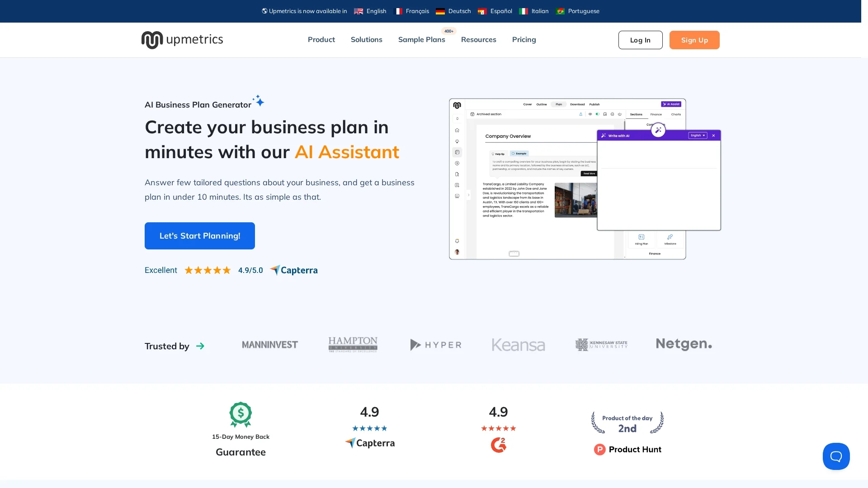The width and height of the screenshot is (868, 488).
Task: Click the Product of the day 2nd badge
Action: tap(627, 422)
